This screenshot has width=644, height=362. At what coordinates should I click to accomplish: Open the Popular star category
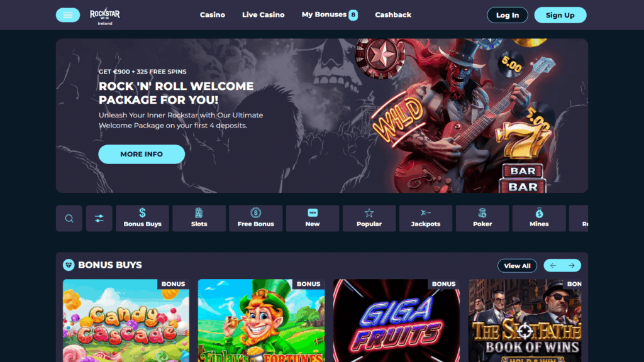(x=369, y=218)
